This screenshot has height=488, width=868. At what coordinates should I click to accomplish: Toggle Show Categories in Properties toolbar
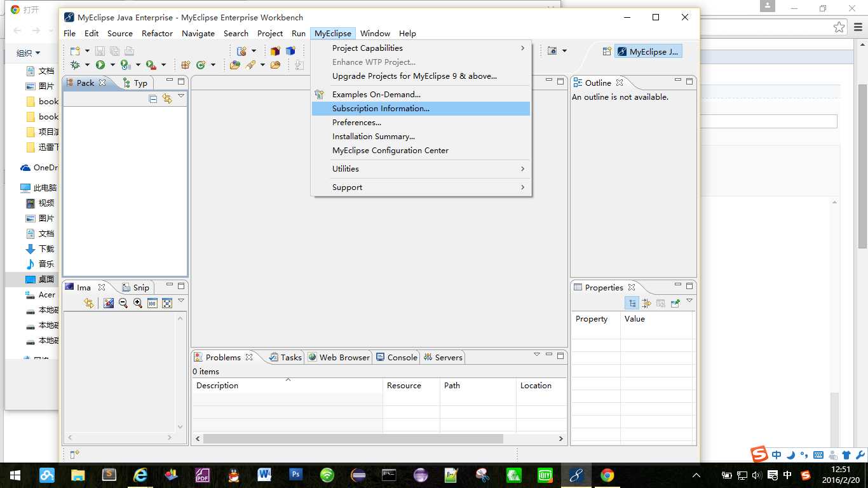(632, 303)
